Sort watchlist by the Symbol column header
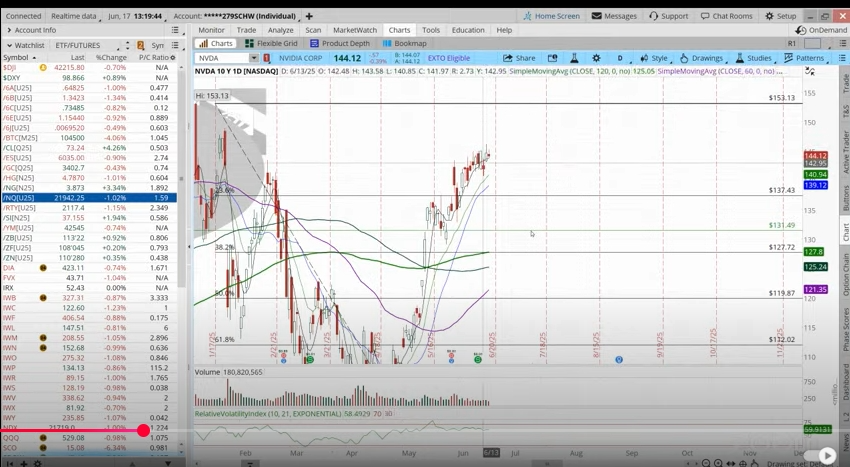Image resolution: width=850 pixels, height=467 pixels. click(20, 57)
